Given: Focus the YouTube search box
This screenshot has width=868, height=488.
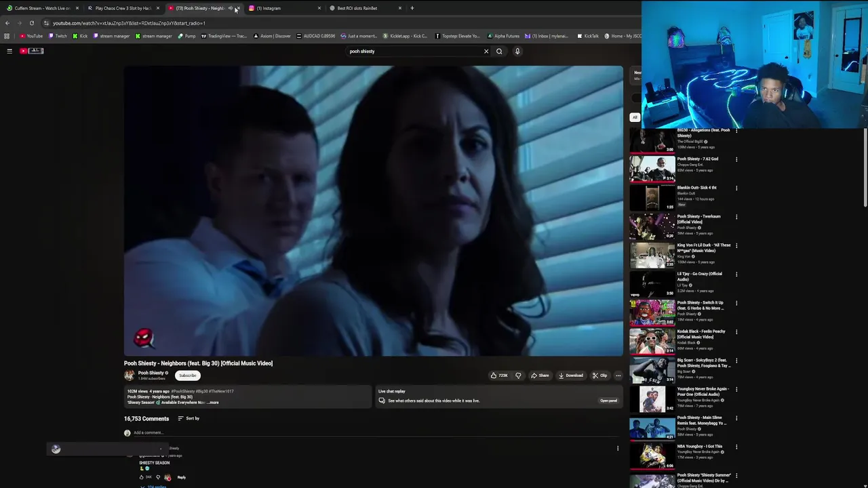Looking at the screenshot, I should point(414,51).
